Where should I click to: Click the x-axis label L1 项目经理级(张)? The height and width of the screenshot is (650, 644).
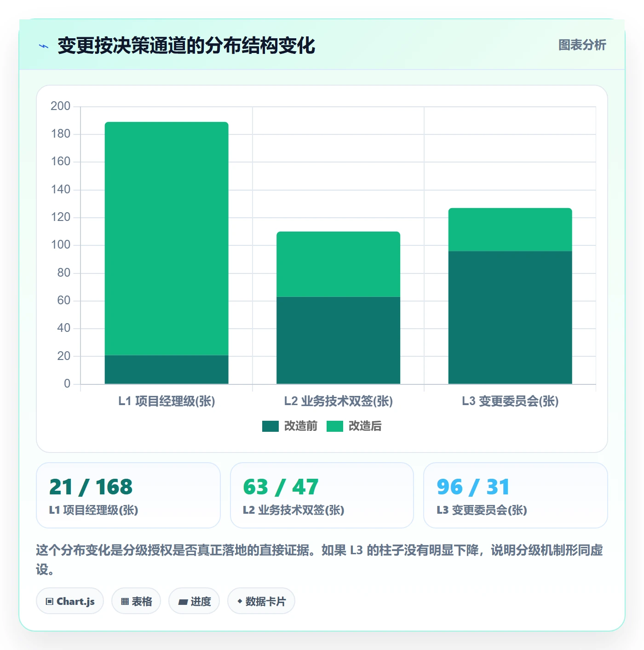(x=167, y=401)
